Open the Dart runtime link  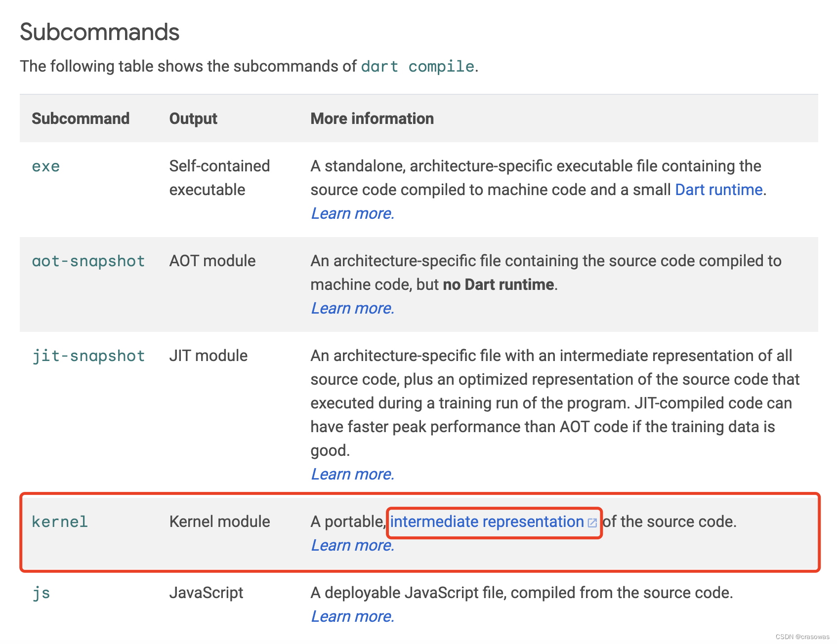(x=718, y=190)
